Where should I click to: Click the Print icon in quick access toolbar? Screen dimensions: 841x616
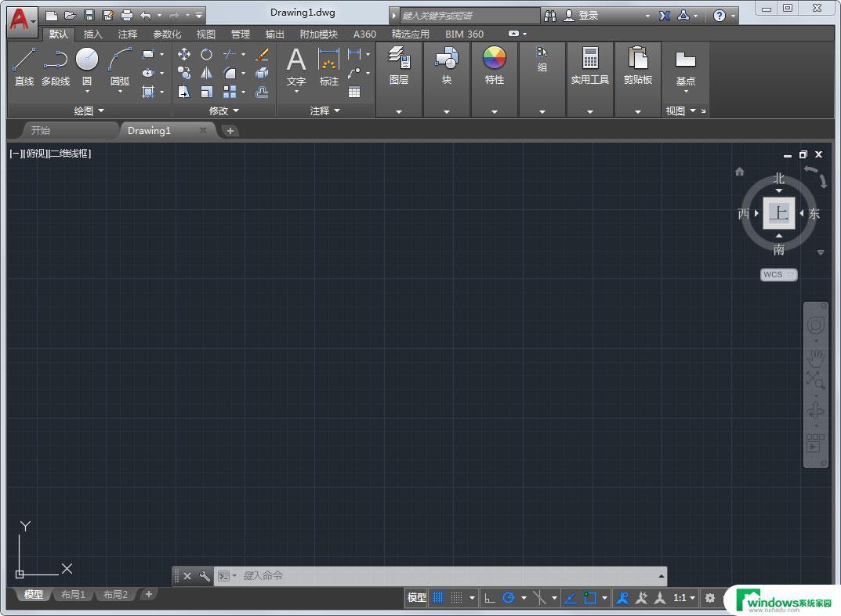tap(126, 16)
